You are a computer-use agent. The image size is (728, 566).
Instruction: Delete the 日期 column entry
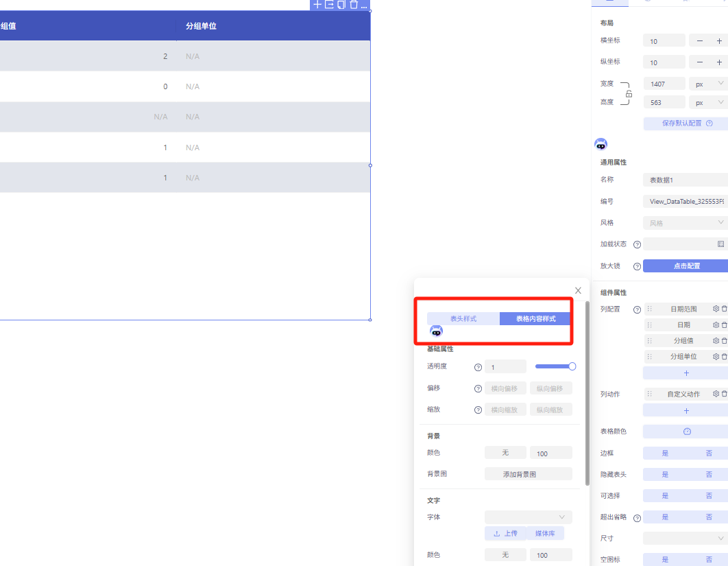point(725,325)
